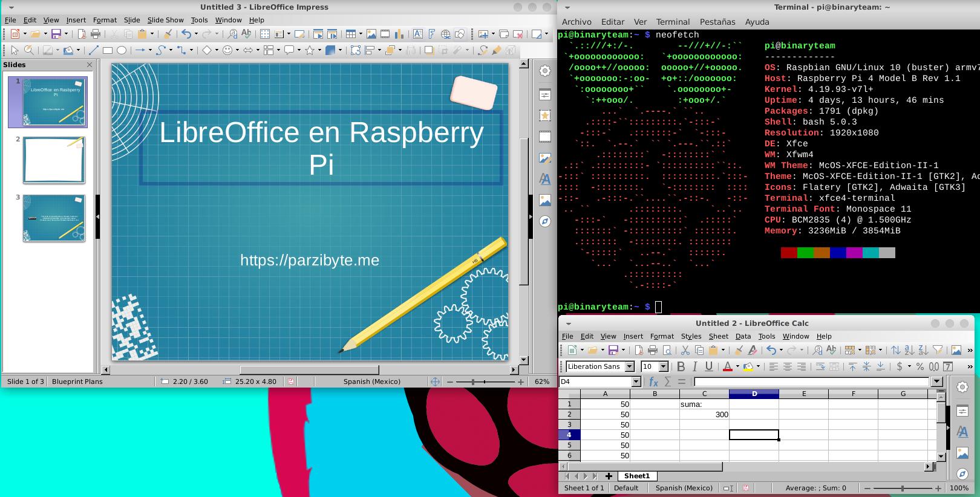Open the Function Wizard in Calc
Screen dimensions: 980x497
pyautogui.click(x=653, y=382)
